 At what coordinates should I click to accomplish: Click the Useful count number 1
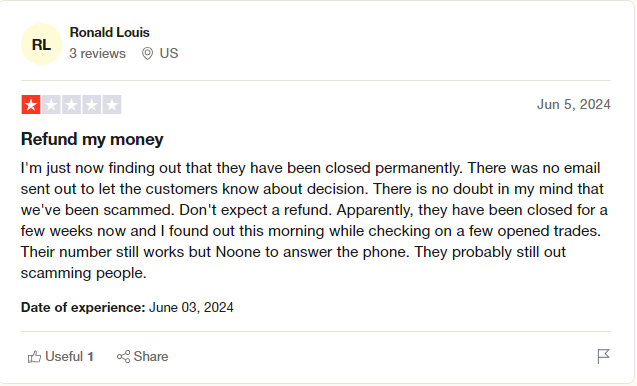[91, 357]
